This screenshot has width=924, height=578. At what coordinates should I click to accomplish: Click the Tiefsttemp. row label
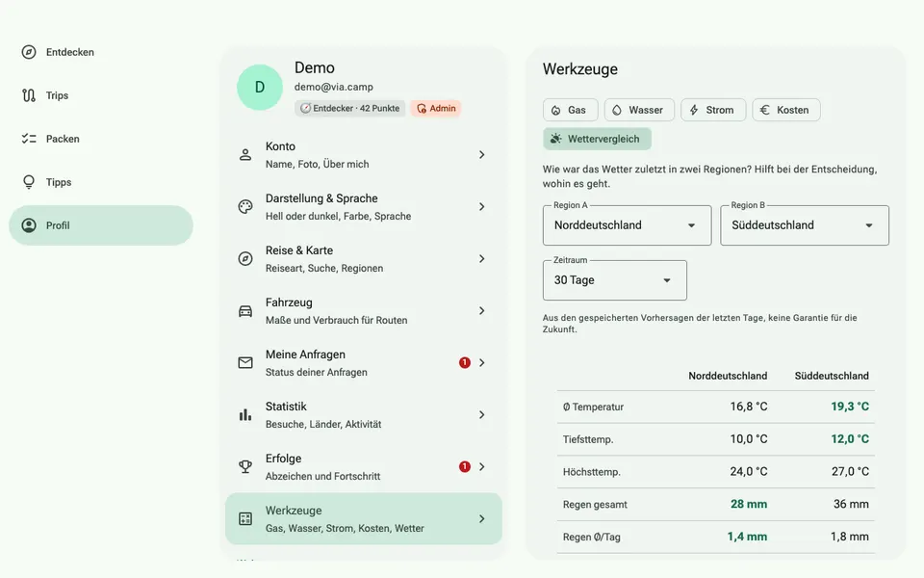click(x=588, y=439)
